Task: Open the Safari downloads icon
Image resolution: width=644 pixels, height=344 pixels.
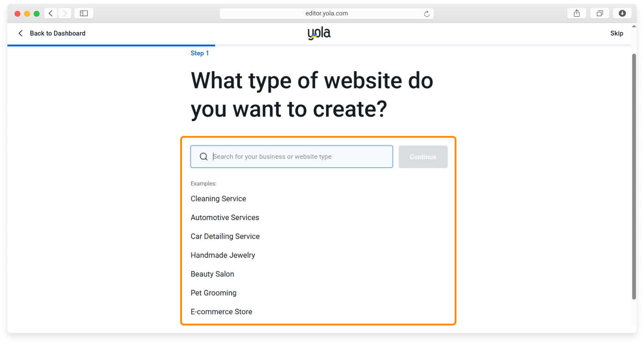Action: tap(622, 13)
